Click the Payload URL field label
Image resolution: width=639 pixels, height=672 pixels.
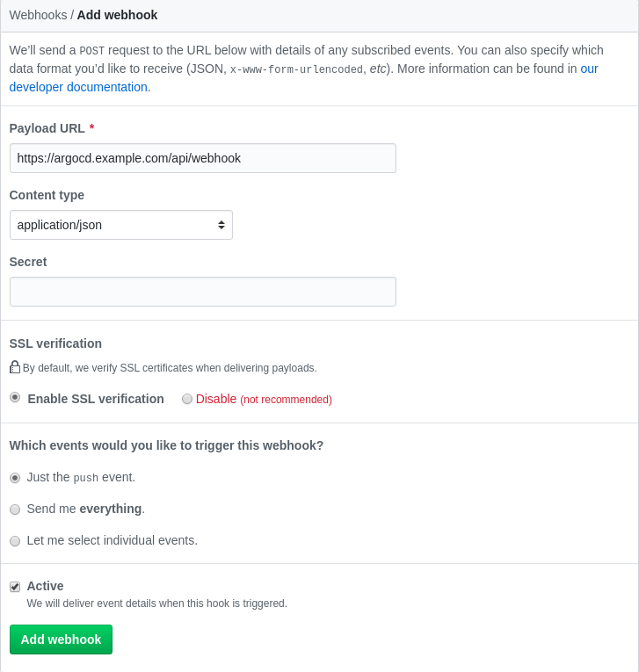point(47,128)
